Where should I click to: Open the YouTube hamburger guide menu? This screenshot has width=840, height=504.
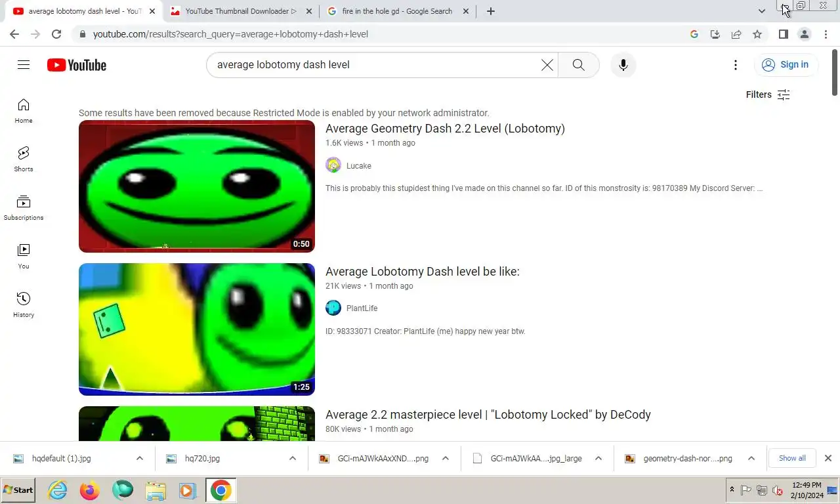click(24, 64)
